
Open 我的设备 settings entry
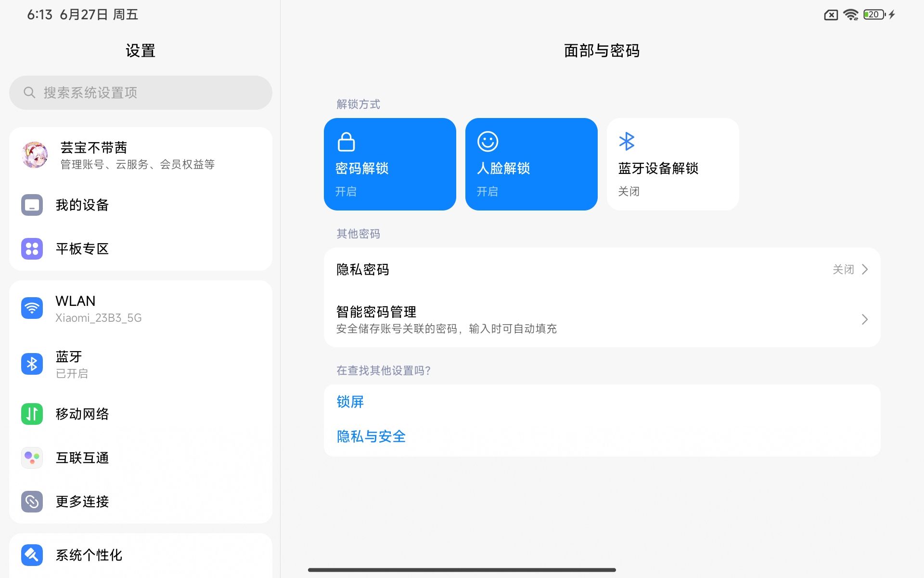pos(141,205)
